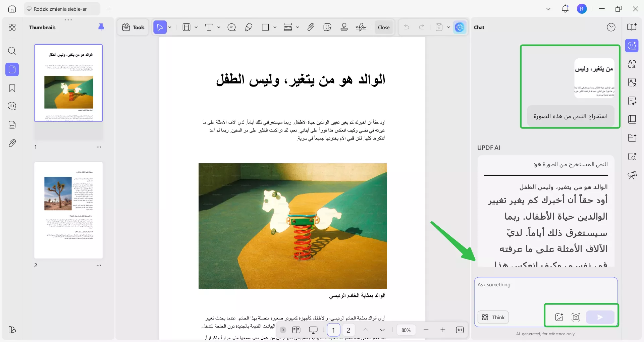Open the Text tool dropdown options
Image resolution: width=644 pixels, height=342 pixels.
[218, 27]
